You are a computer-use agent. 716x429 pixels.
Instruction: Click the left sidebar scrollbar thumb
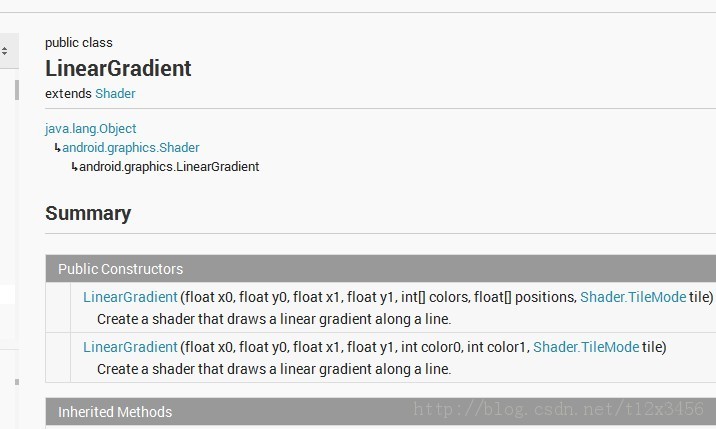point(16,90)
